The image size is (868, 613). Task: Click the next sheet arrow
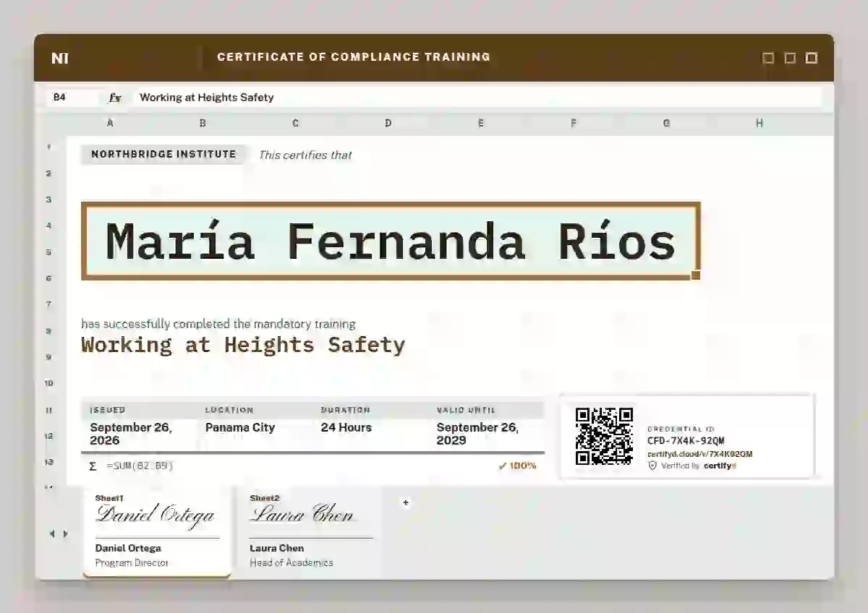[x=65, y=534]
